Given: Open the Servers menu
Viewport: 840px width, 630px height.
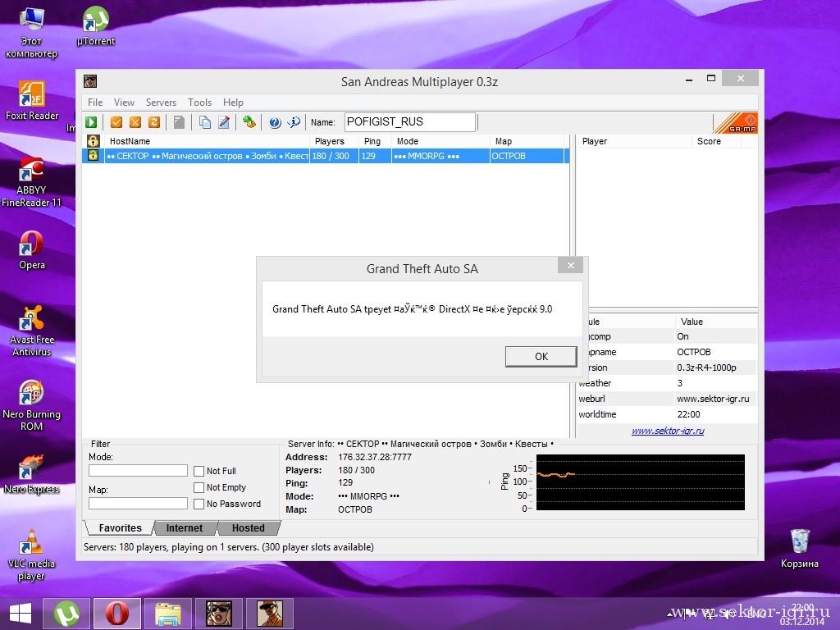Looking at the screenshot, I should [161, 103].
